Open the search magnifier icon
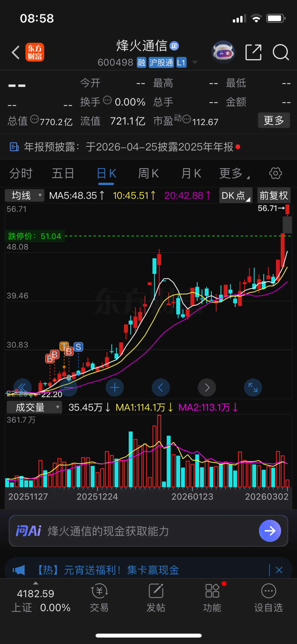This screenshot has width=297, height=644. pyautogui.click(x=281, y=52)
